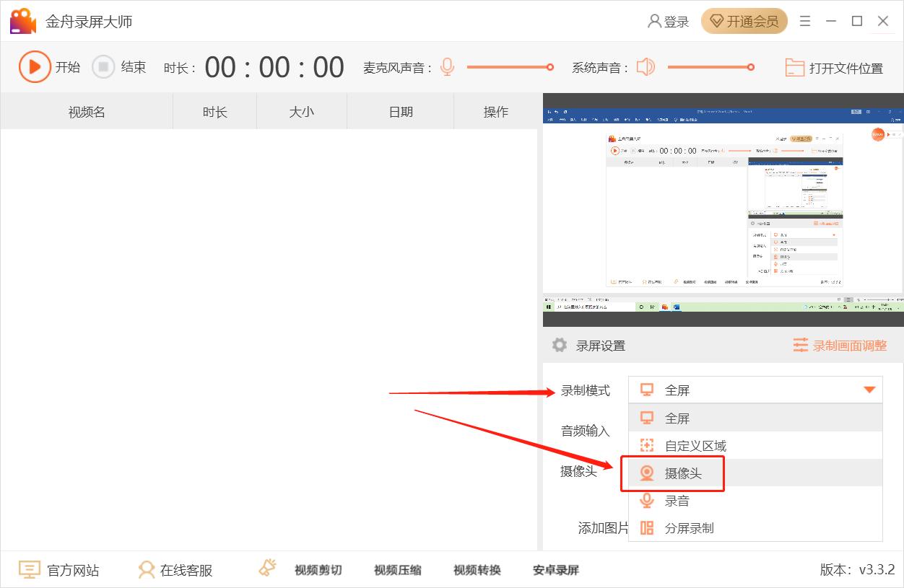Click the system sound speaker icon
The height and width of the screenshot is (588, 904).
(646, 66)
